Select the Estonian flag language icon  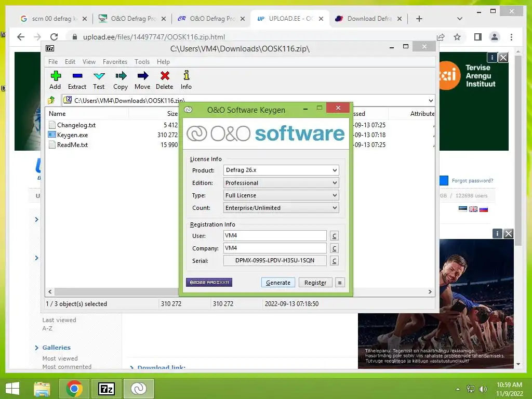coord(463,209)
